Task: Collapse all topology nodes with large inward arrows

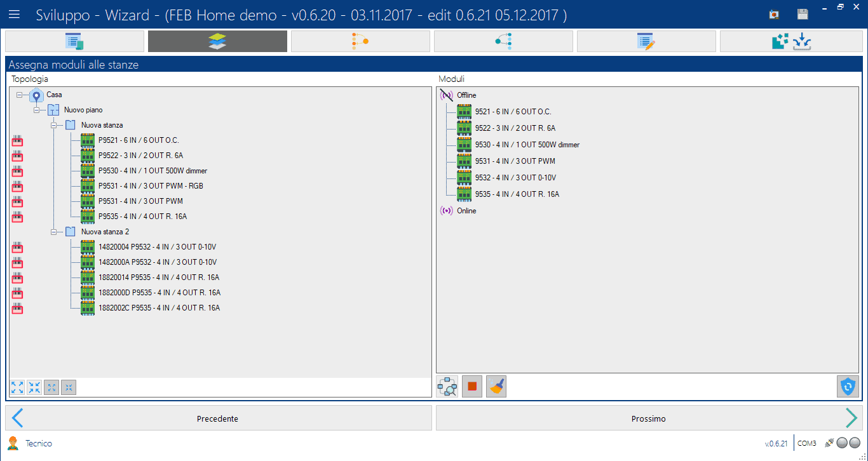Action: (x=34, y=387)
